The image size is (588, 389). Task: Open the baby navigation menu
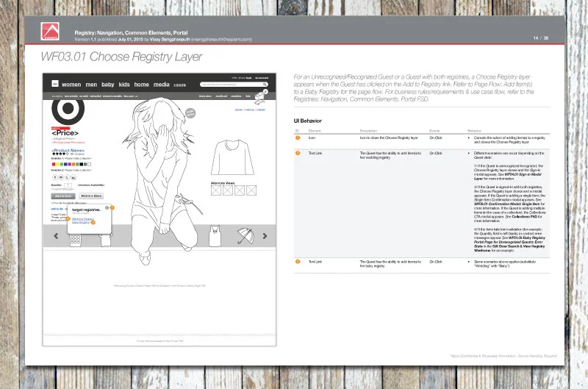(x=107, y=85)
